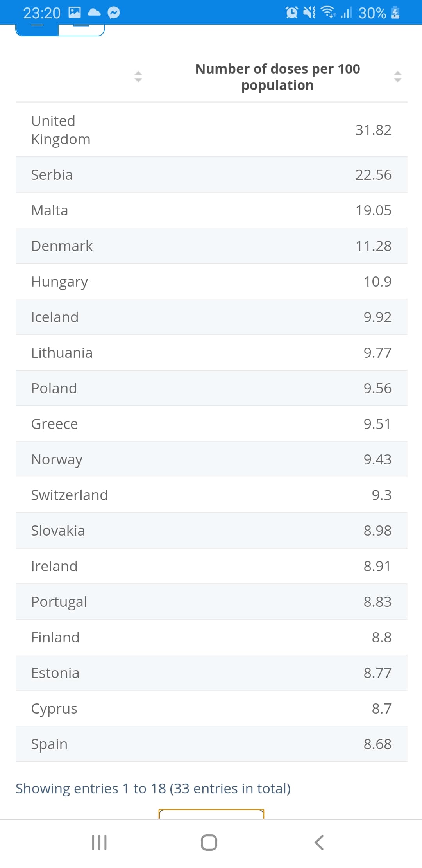Tap the Switzerland country name
Viewport: 422px width, 868px height.
click(x=70, y=495)
